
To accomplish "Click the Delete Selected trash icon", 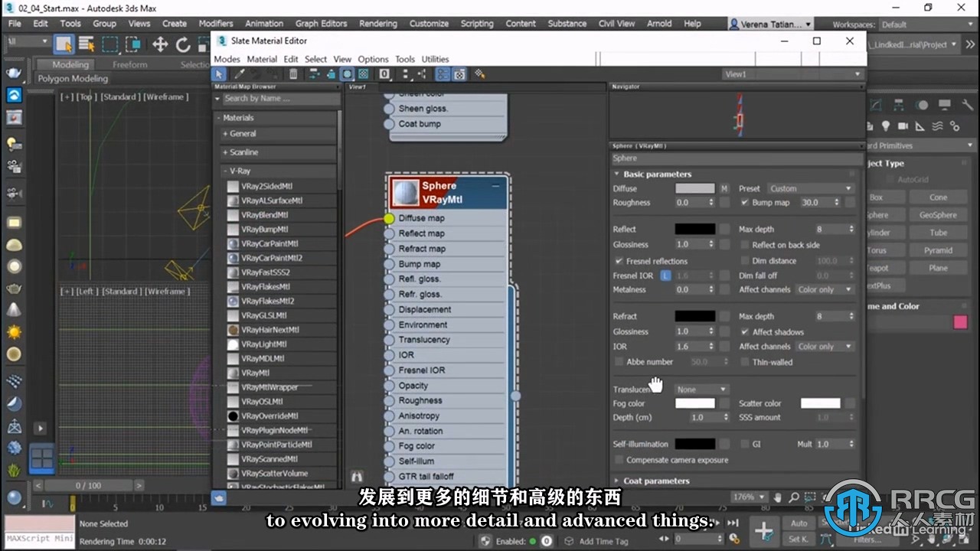I will (x=293, y=74).
